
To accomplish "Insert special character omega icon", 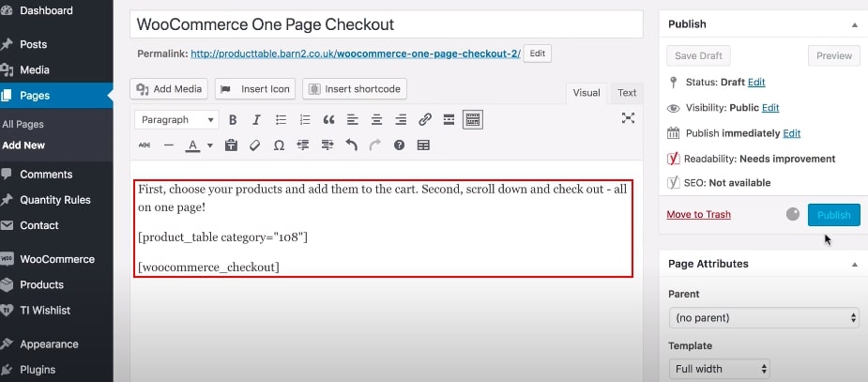I will tap(279, 145).
